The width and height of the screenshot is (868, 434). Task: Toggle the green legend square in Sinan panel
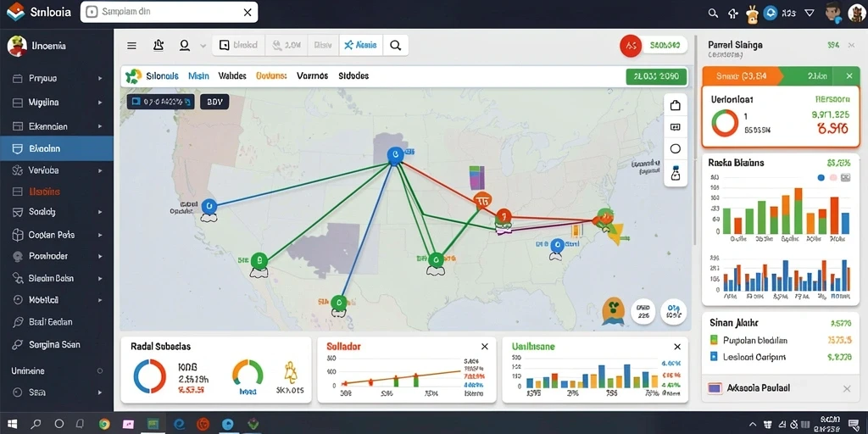[x=714, y=340]
